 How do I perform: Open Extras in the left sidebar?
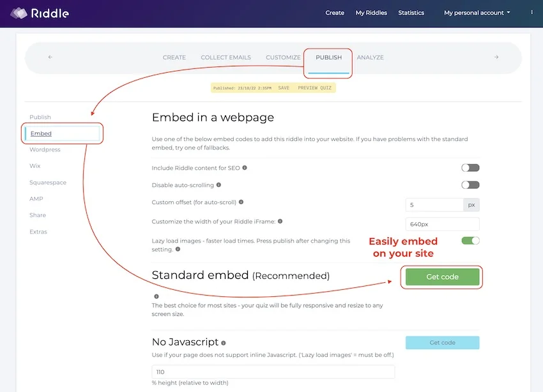tap(38, 232)
